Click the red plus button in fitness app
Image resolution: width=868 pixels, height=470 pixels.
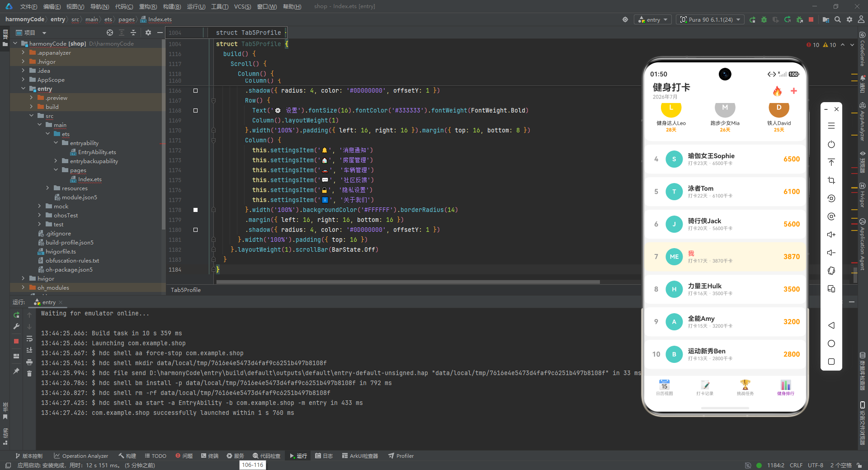(793, 91)
